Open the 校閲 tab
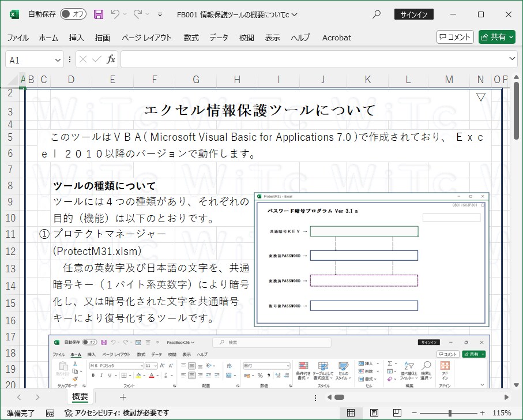The height and width of the screenshot is (420, 523). pyautogui.click(x=246, y=37)
